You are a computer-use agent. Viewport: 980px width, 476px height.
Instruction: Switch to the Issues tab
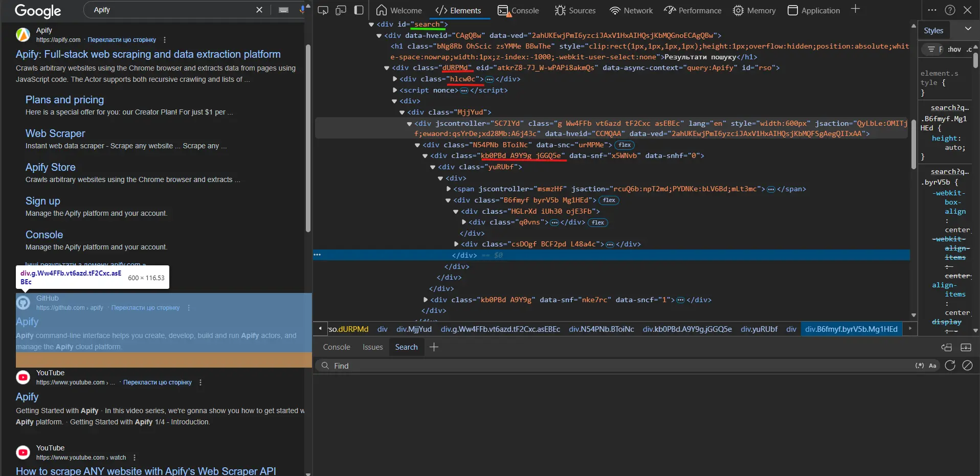pos(372,347)
